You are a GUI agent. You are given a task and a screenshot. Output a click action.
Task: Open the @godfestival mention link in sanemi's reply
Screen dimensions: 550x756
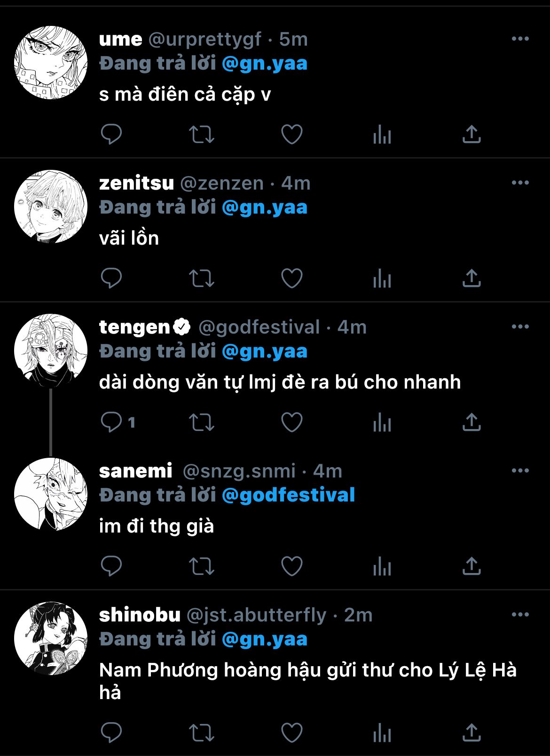tap(288, 495)
